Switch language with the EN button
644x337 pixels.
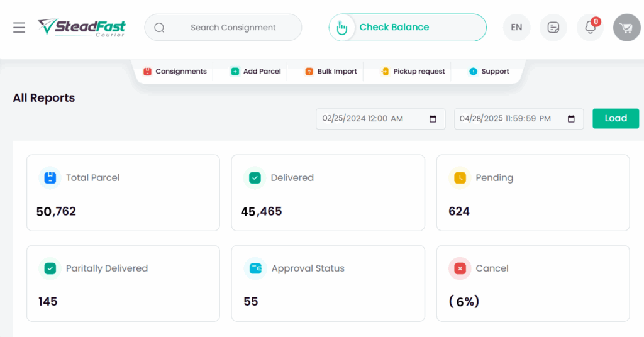coord(517,28)
